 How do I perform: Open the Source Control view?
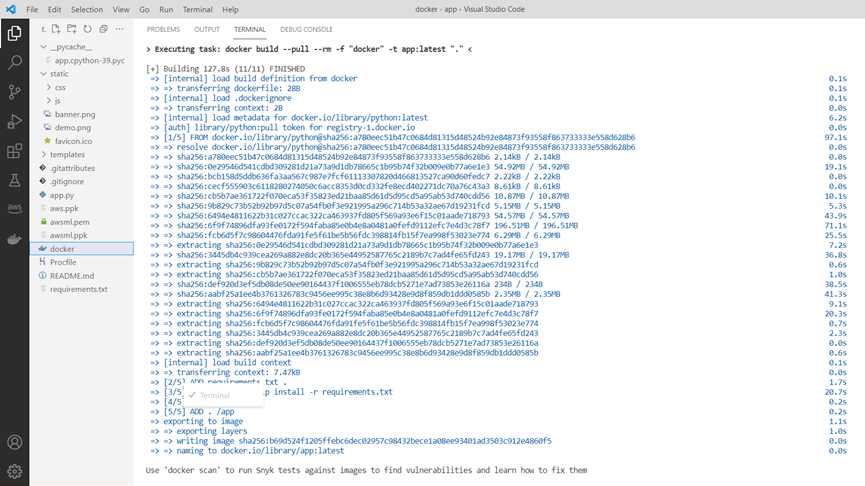14,92
